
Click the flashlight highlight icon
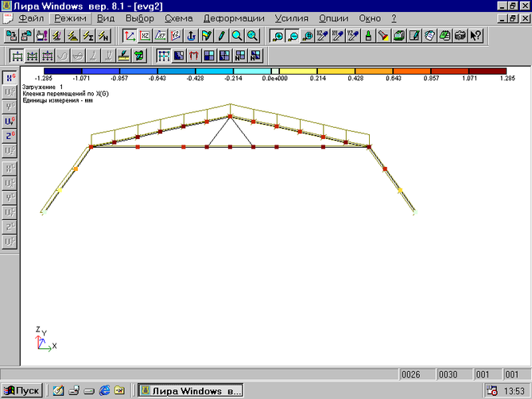(x=384, y=36)
